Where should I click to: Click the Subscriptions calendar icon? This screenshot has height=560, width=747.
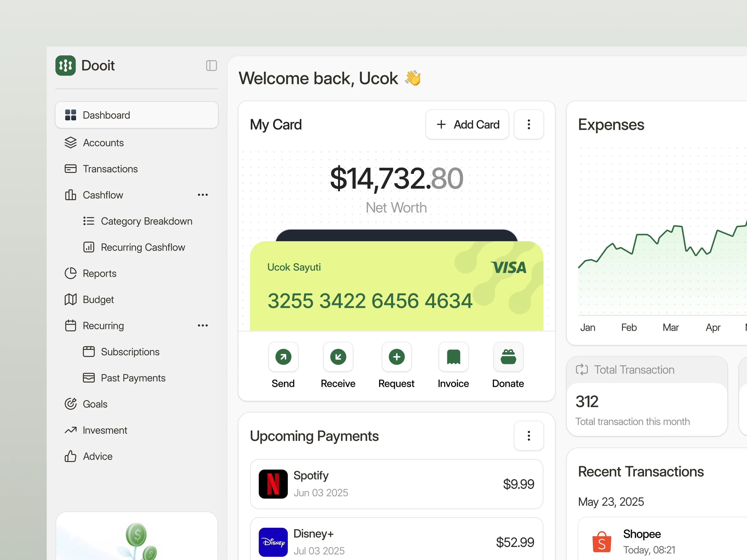89,351
